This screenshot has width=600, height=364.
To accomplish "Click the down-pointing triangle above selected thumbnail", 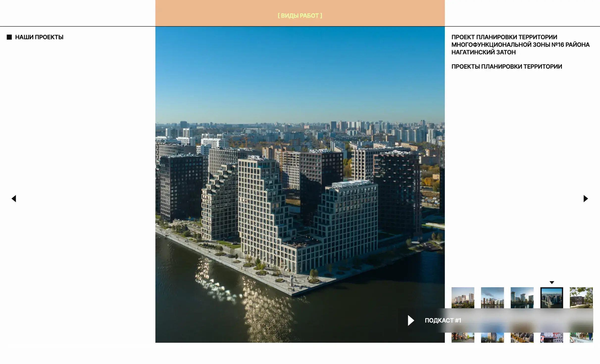I will 552,282.
